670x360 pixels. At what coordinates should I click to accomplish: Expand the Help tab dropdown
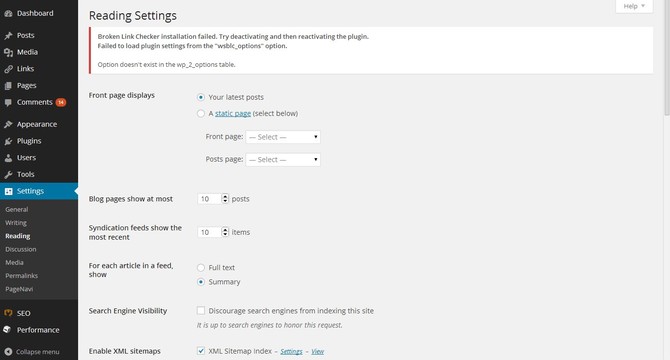tap(634, 6)
